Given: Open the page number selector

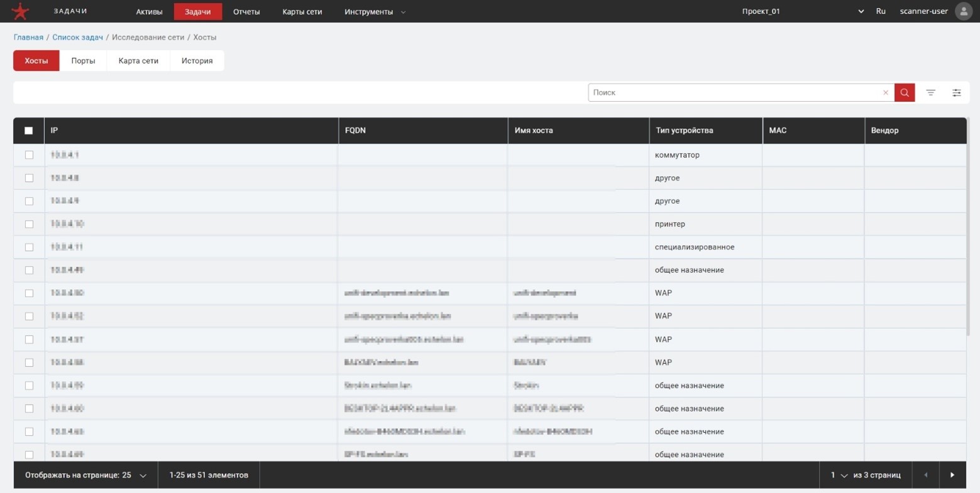Looking at the screenshot, I should (x=839, y=475).
